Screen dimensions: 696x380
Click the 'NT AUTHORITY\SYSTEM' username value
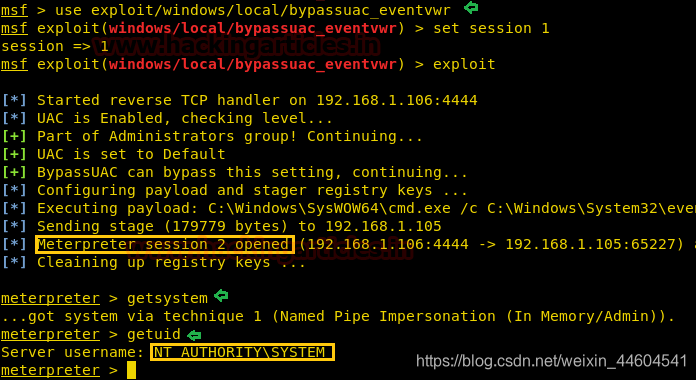click(239, 352)
